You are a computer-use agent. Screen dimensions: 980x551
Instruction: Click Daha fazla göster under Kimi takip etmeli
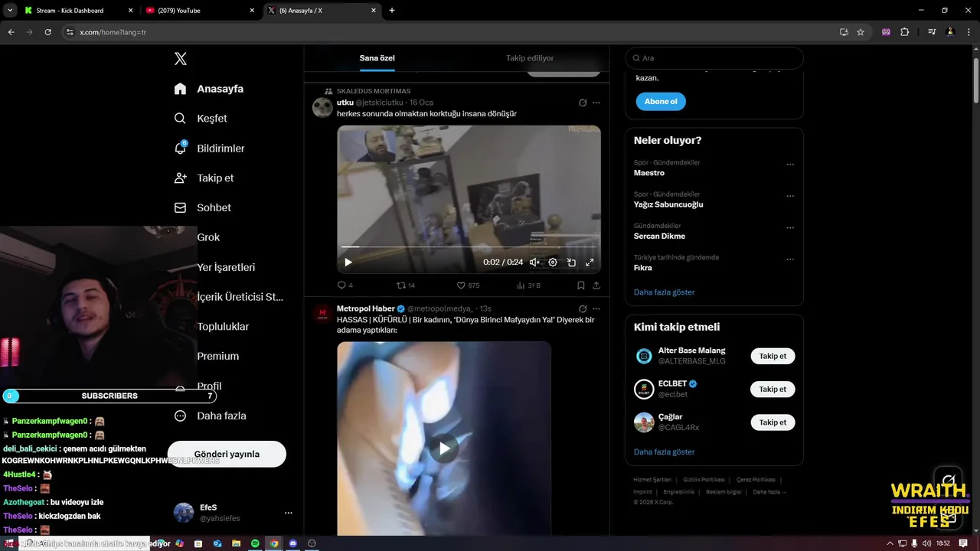(665, 452)
